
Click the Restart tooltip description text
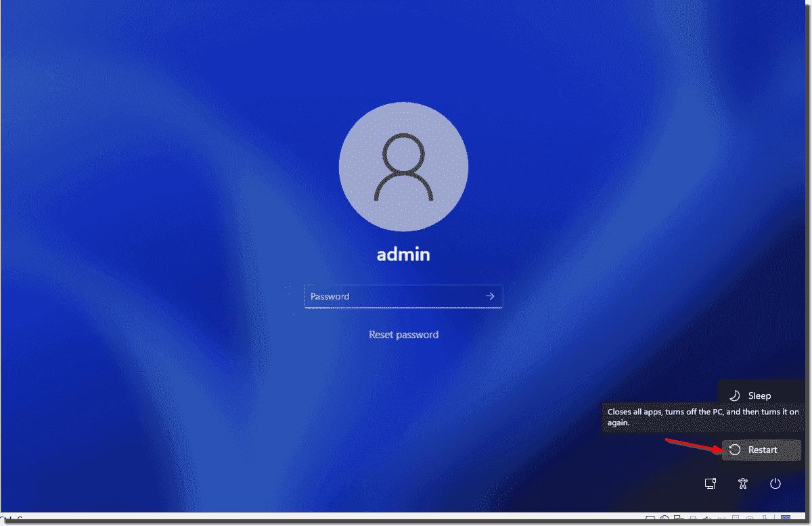click(702, 417)
